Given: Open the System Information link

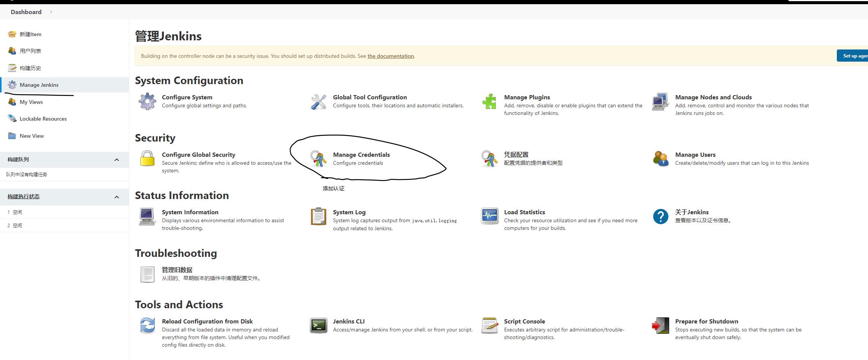Looking at the screenshot, I should pos(190,212).
